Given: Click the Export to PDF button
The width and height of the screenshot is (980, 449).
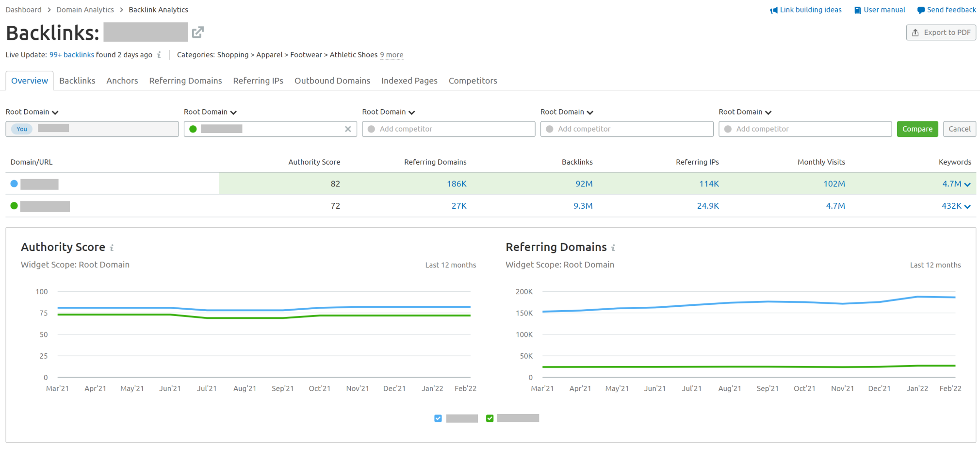Looking at the screenshot, I should click(x=941, y=33).
